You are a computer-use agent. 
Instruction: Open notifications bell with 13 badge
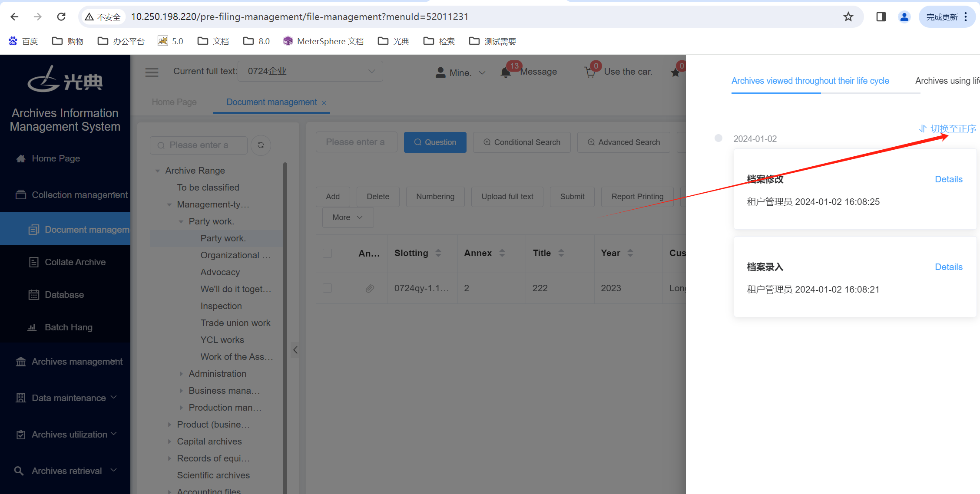click(x=506, y=72)
